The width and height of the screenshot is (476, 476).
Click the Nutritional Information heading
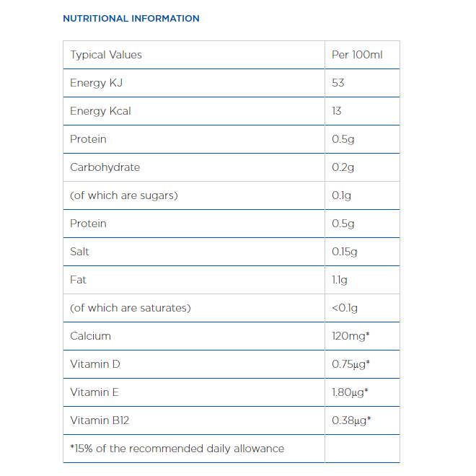pyautogui.click(x=131, y=19)
